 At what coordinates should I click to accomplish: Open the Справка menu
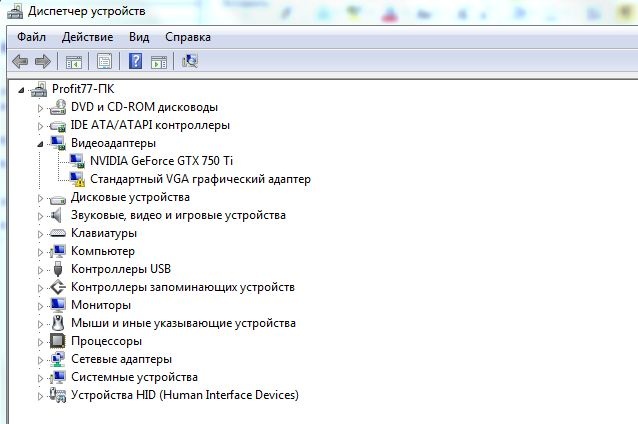188,37
